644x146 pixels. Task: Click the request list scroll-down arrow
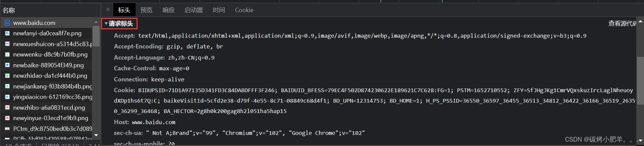(96, 135)
